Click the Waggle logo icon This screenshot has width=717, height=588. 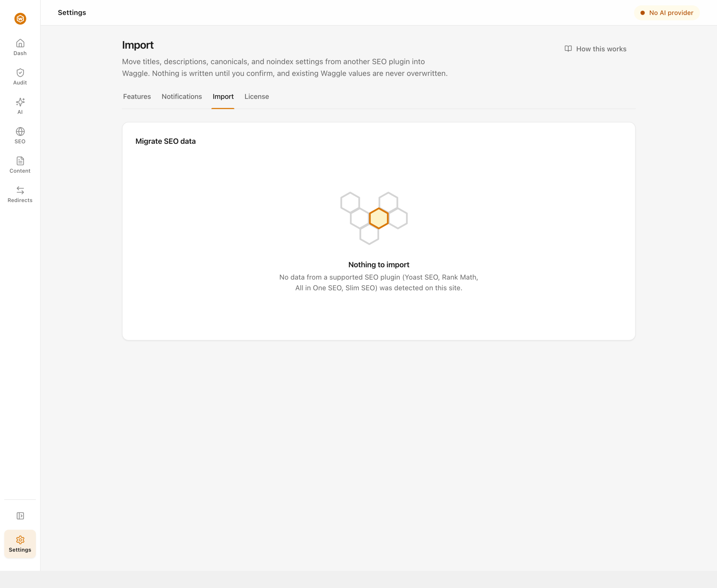point(20,19)
